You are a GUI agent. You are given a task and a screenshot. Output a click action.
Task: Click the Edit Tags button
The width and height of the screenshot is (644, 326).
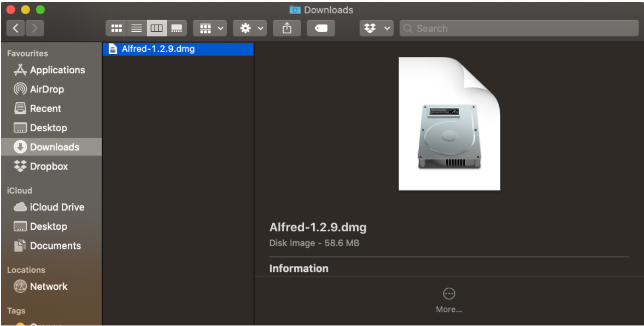[x=321, y=28]
